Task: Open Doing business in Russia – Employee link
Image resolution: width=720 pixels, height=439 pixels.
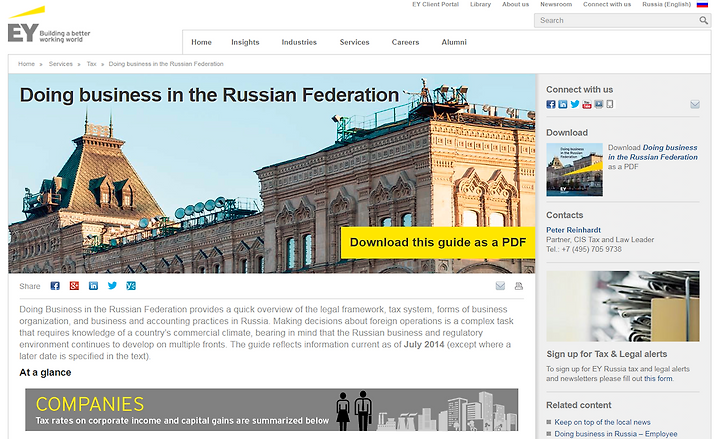Action: point(616,434)
